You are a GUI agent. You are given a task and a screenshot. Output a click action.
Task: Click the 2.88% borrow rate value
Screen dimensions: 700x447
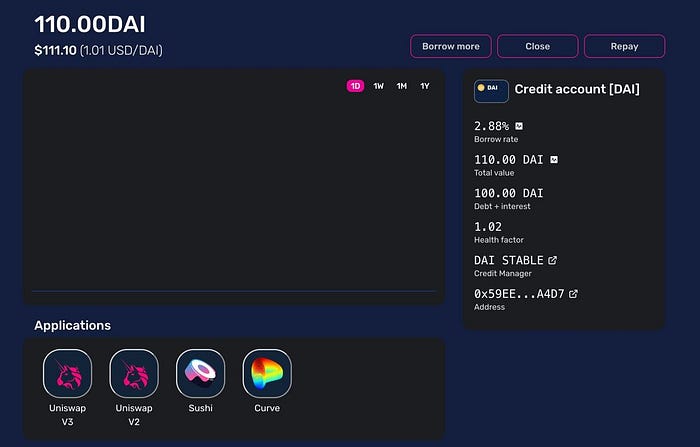pos(492,126)
